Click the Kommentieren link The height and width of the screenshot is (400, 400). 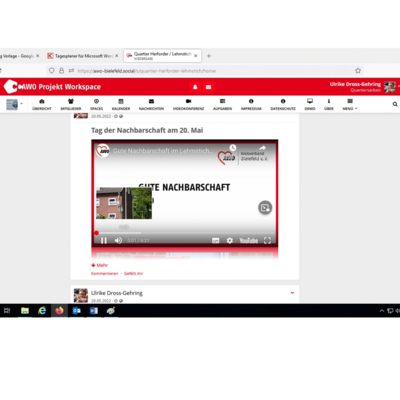105,273
